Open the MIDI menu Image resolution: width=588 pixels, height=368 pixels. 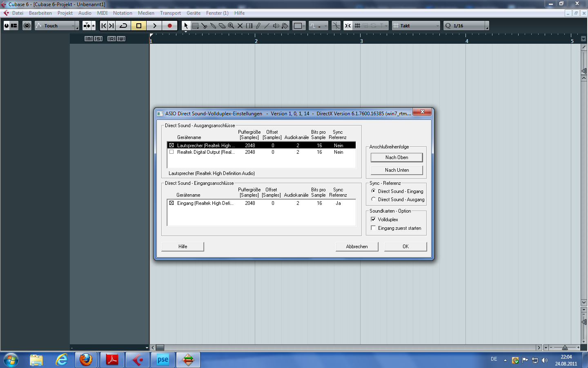point(102,13)
